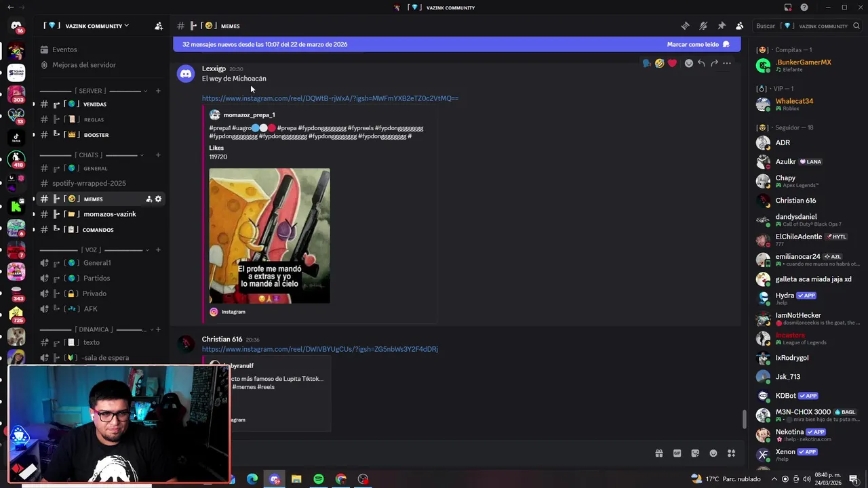The height and width of the screenshot is (488, 868).
Task: Open emoji picker in message bar
Action: click(713, 453)
